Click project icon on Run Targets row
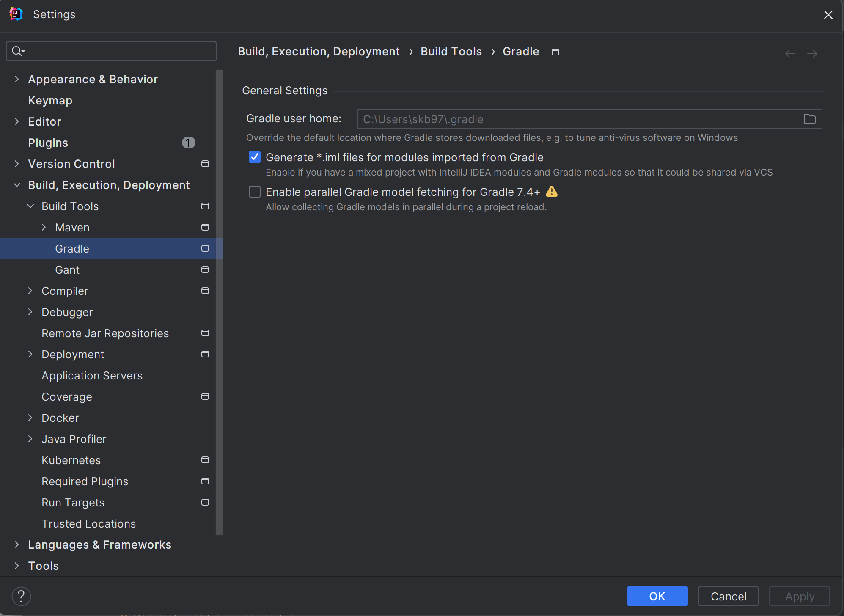 tap(205, 502)
